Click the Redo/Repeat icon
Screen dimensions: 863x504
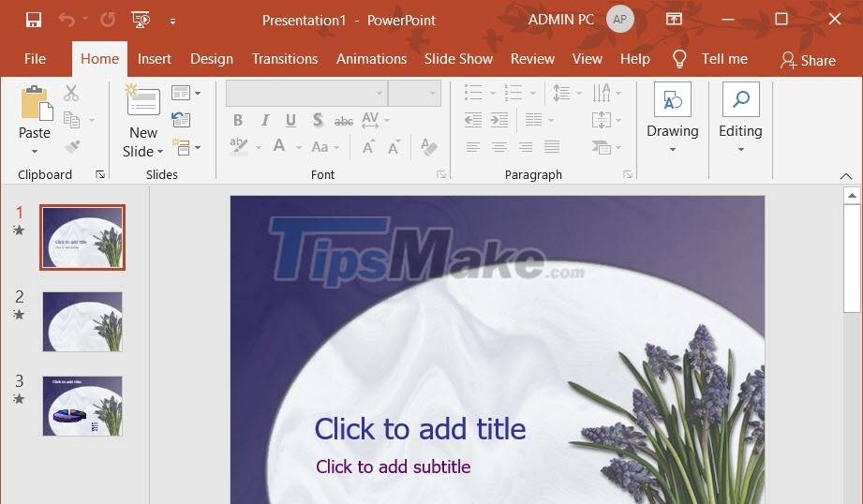[x=108, y=21]
